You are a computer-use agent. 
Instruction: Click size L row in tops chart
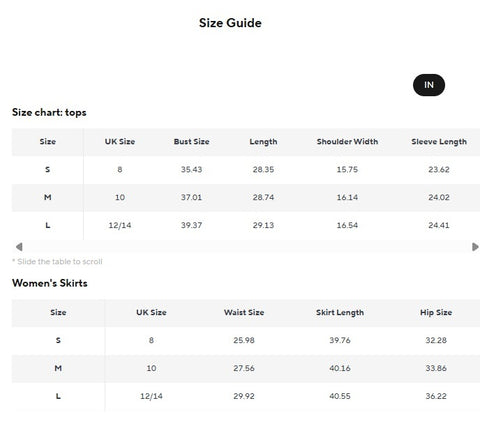246,225
